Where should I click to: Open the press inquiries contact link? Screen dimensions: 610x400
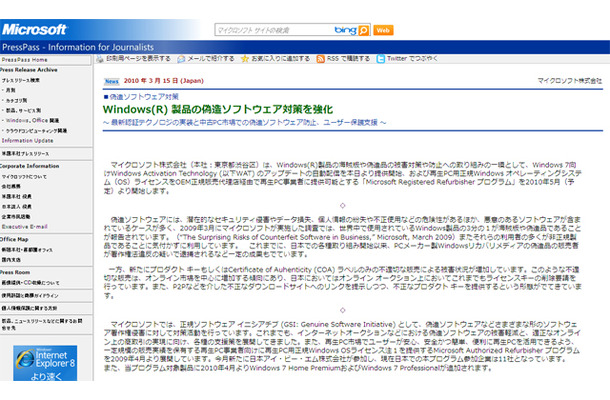42,325
